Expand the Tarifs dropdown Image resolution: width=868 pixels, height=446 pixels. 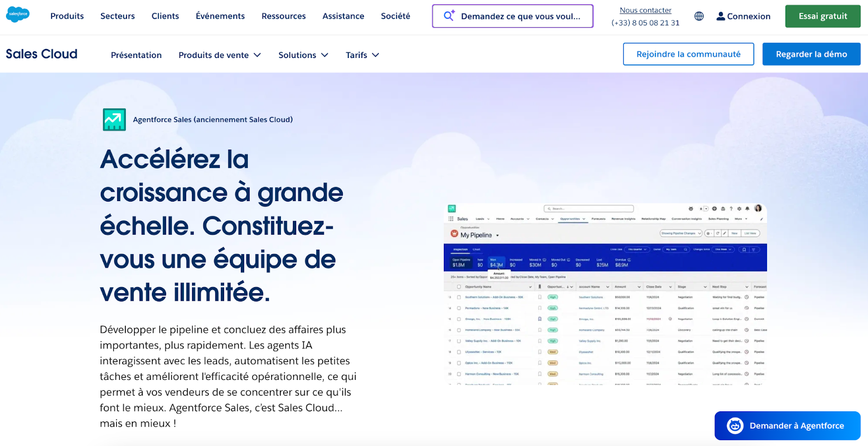click(x=362, y=55)
